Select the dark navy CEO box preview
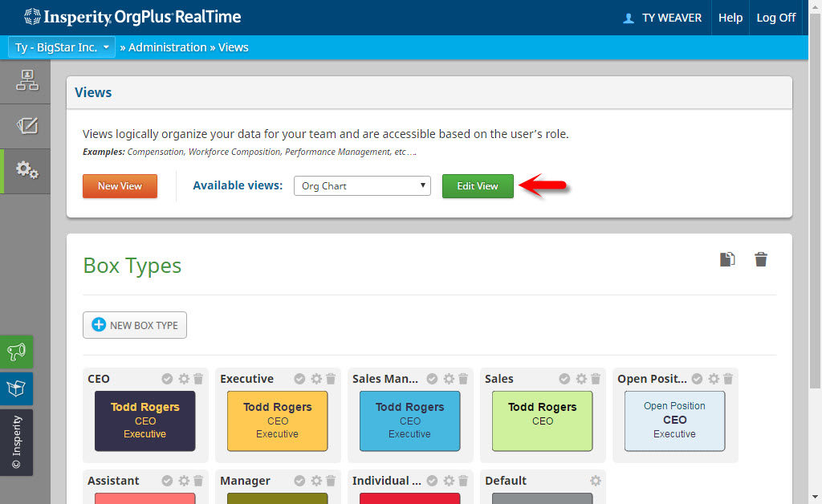The width and height of the screenshot is (822, 504). pos(144,421)
